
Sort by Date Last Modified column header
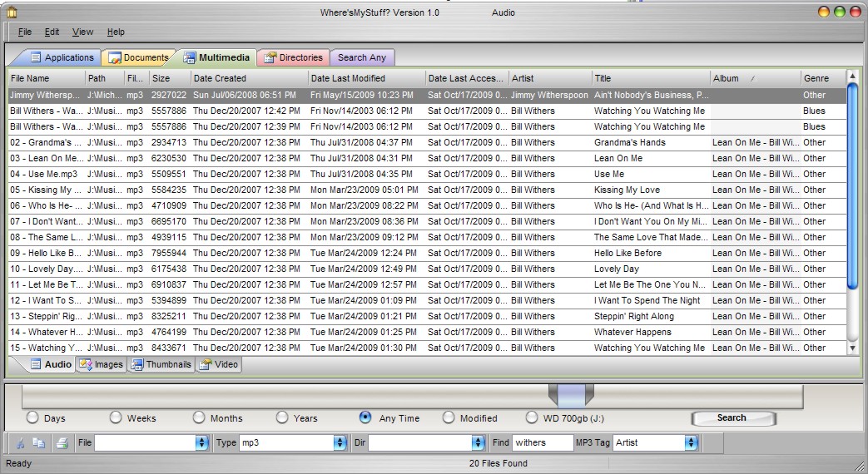point(366,78)
